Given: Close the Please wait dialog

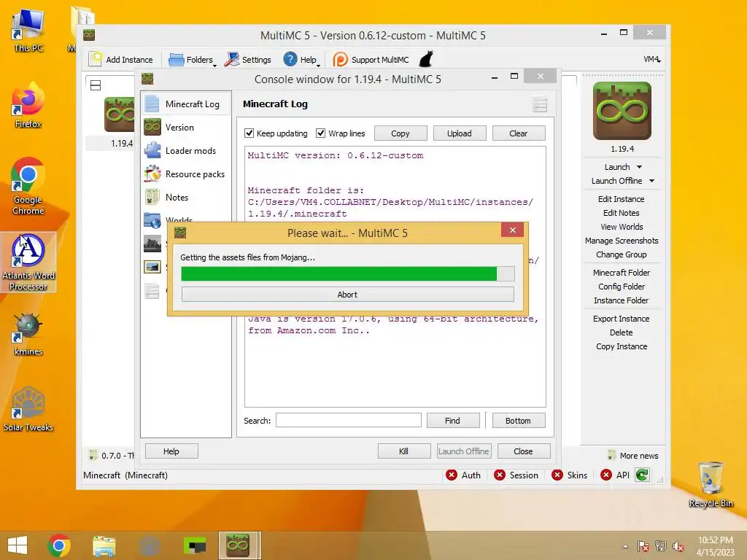Looking at the screenshot, I should pyautogui.click(x=512, y=230).
